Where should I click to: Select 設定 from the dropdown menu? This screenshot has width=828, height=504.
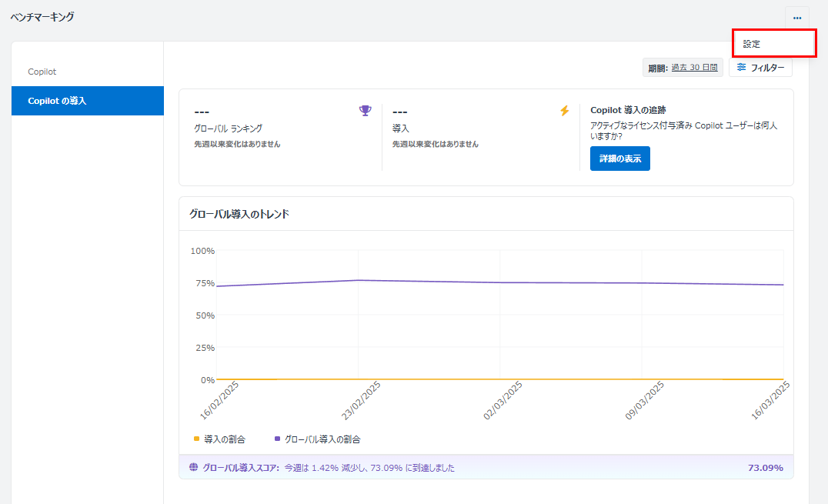click(x=774, y=44)
